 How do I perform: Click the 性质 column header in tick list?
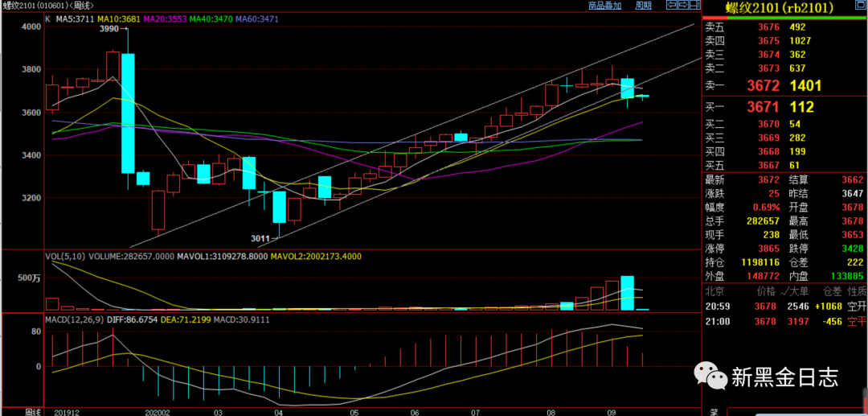856,290
